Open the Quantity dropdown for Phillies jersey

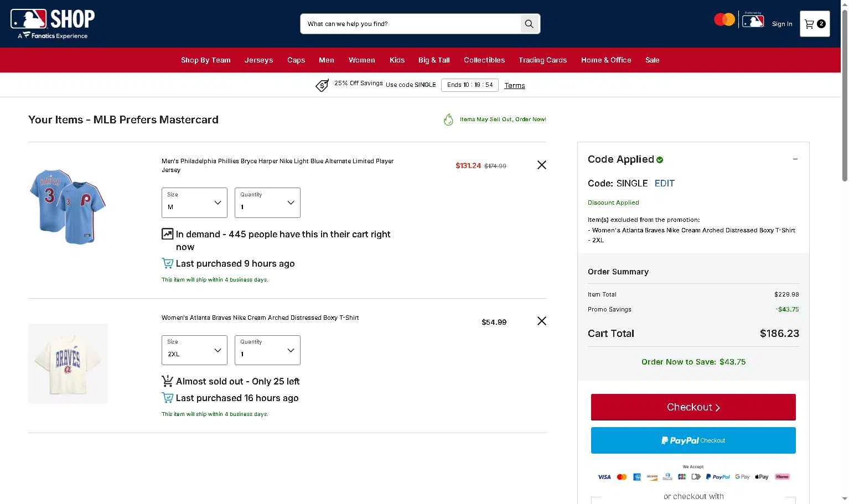coord(267,202)
